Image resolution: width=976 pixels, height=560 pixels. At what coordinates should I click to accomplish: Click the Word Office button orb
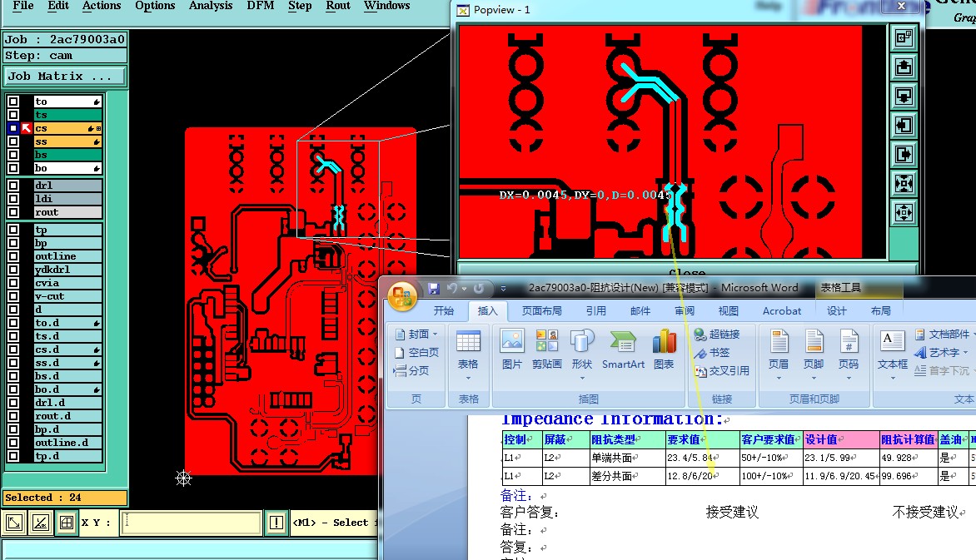coord(402,296)
